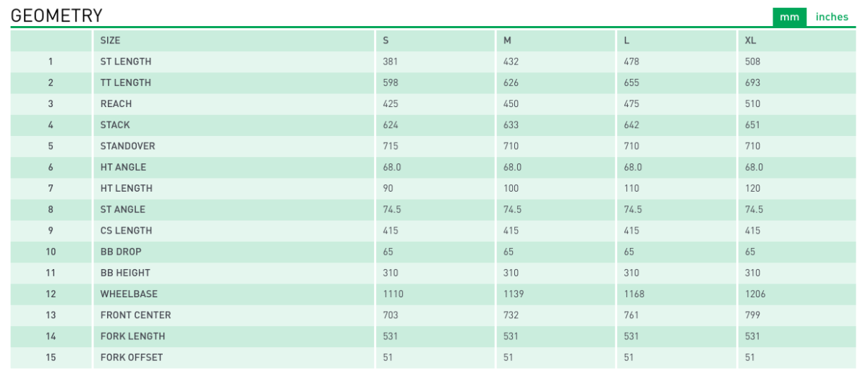Click the S size column header
Viewport: 868px width, 379px height.
tap(386, 41)
